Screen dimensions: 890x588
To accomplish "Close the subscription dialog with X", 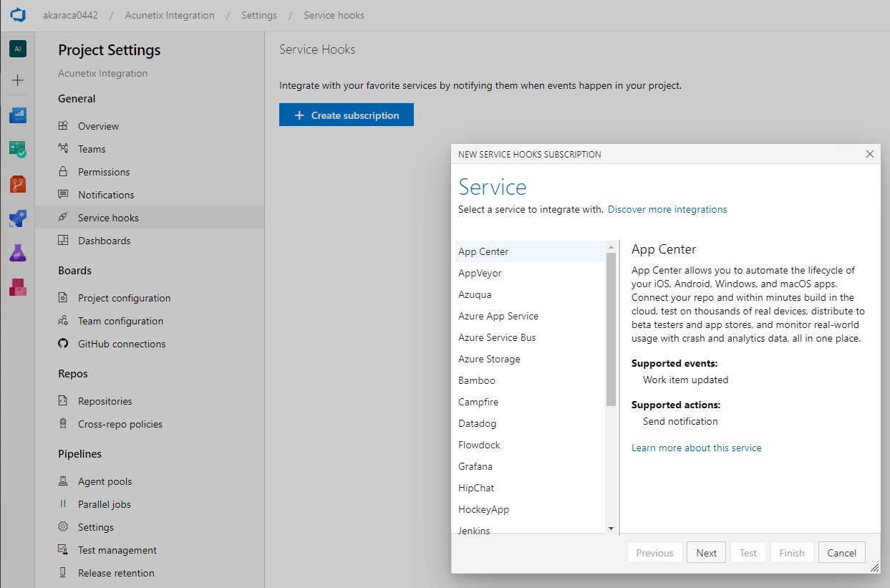I will coord(870,154).
